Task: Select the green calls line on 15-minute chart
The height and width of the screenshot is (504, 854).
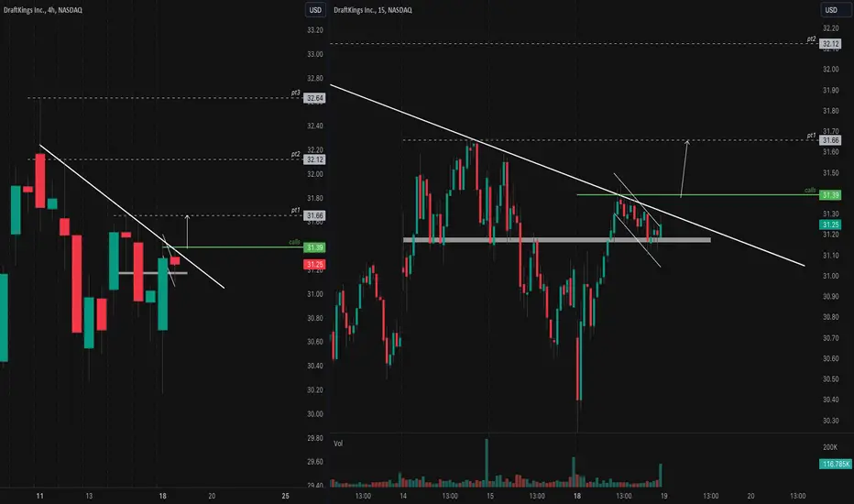Action: tap(697, 194)
